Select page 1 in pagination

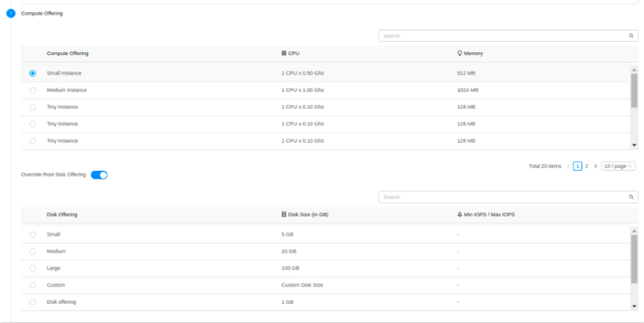click(578, 166)
